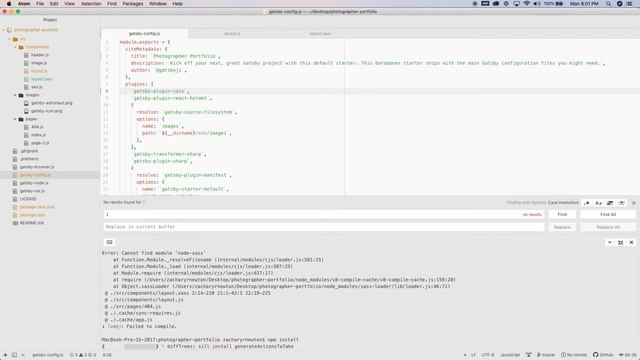Open index.js in the tree
This screenshot has width=640, height=360.
click(38, 135)
